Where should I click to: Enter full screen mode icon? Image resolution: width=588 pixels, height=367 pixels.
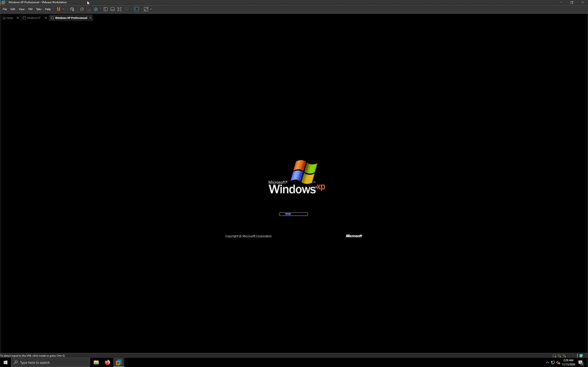click(x=119, y=9)
